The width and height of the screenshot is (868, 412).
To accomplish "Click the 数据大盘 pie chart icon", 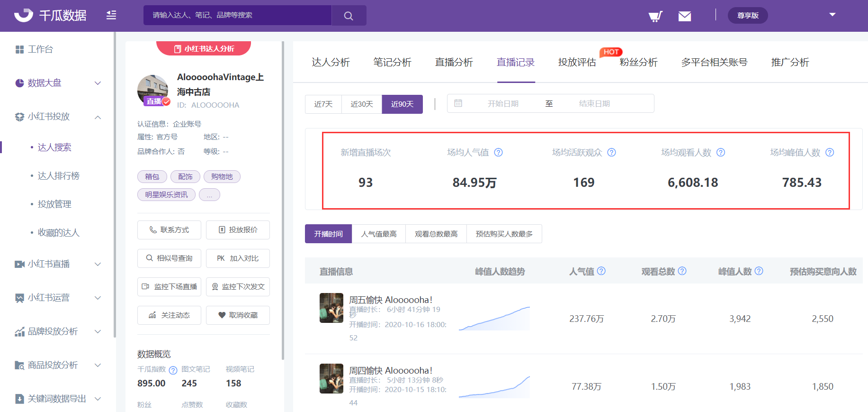I will [x=19, y=83].
